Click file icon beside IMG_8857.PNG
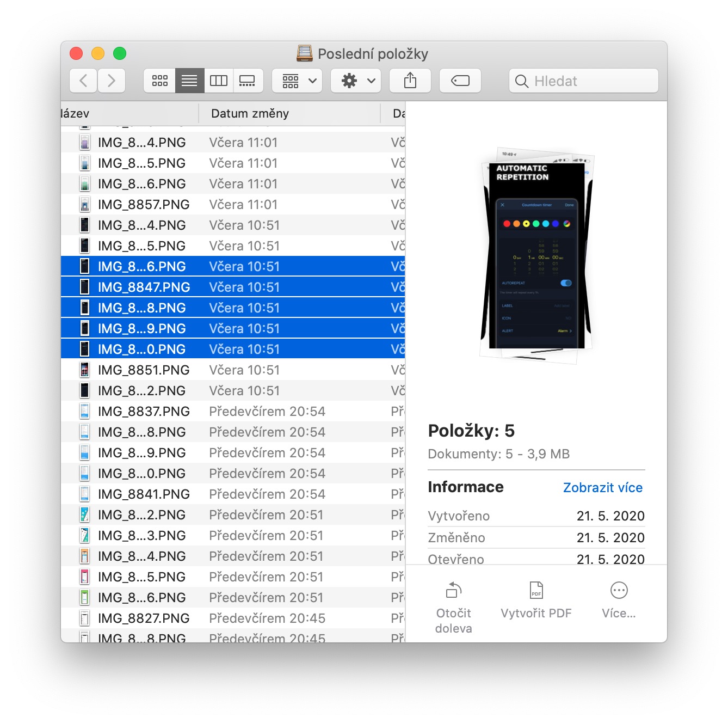 coord(85,205)
